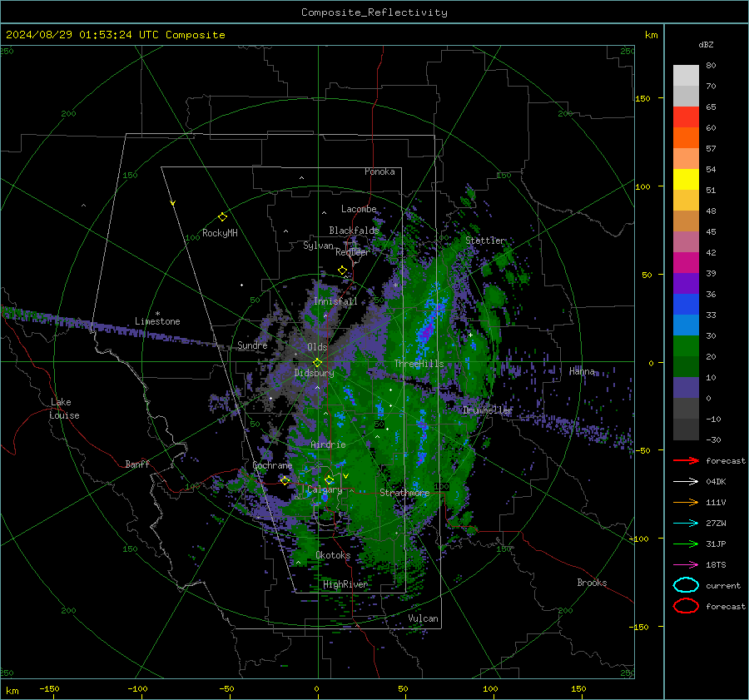Click the Lake Louise label

pos(64,409)
